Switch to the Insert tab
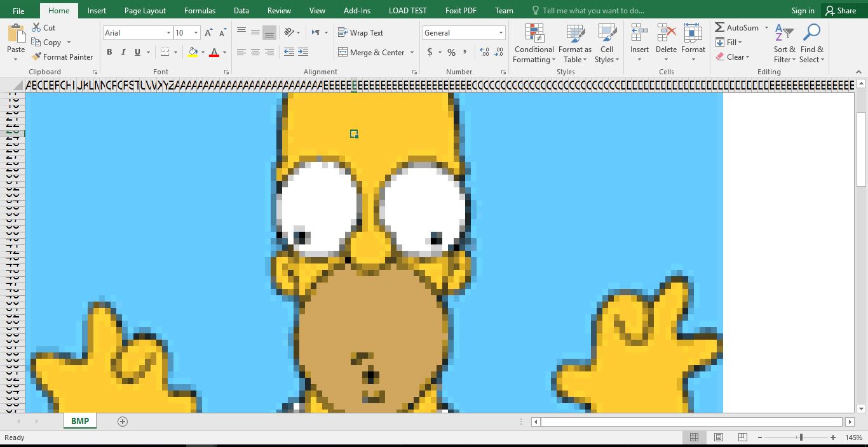868x447 pixels. pyautogui.click(x=97, y=11)
